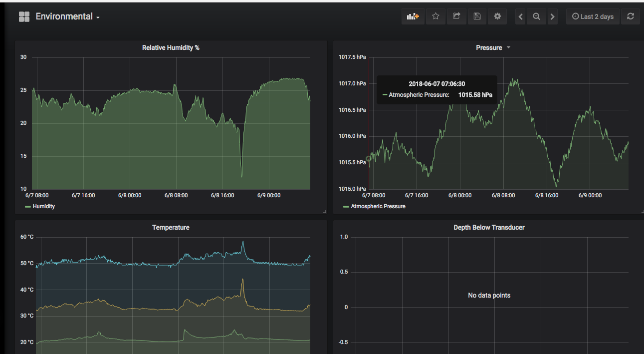Open Depth Below Transducer panel title menu
Screen dimensions: 644x354
[x=489, y=227]
